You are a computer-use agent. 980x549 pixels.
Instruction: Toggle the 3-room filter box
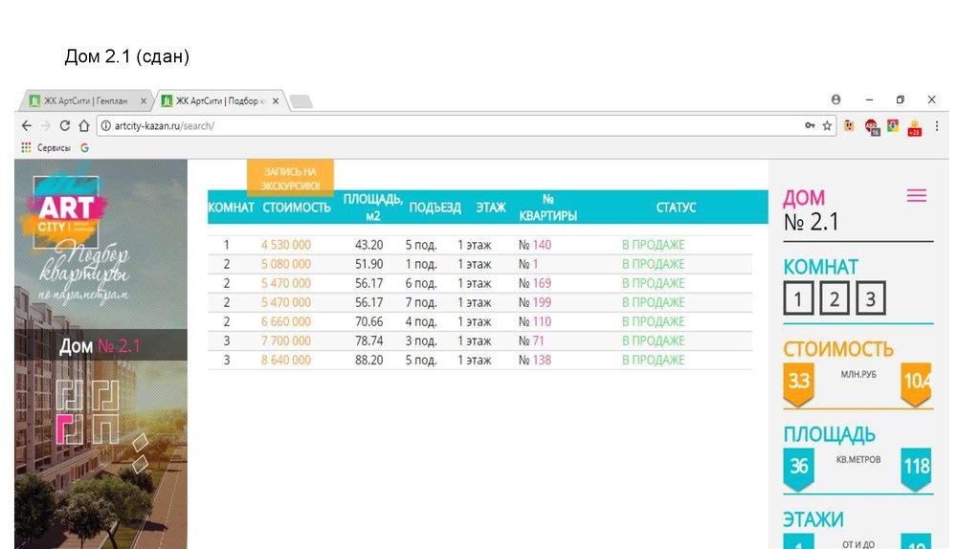(x=870, y=299)
